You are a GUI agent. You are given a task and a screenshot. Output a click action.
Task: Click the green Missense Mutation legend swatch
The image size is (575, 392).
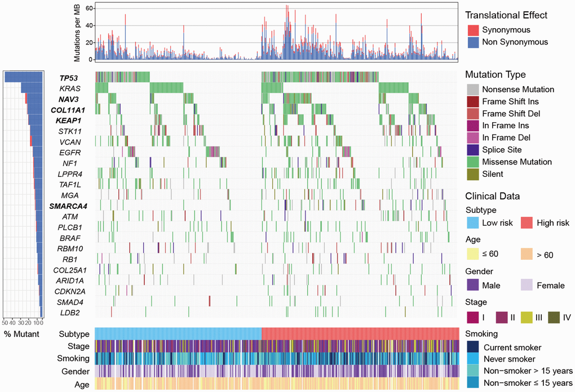pyautogui.click(x=471, y=162)
